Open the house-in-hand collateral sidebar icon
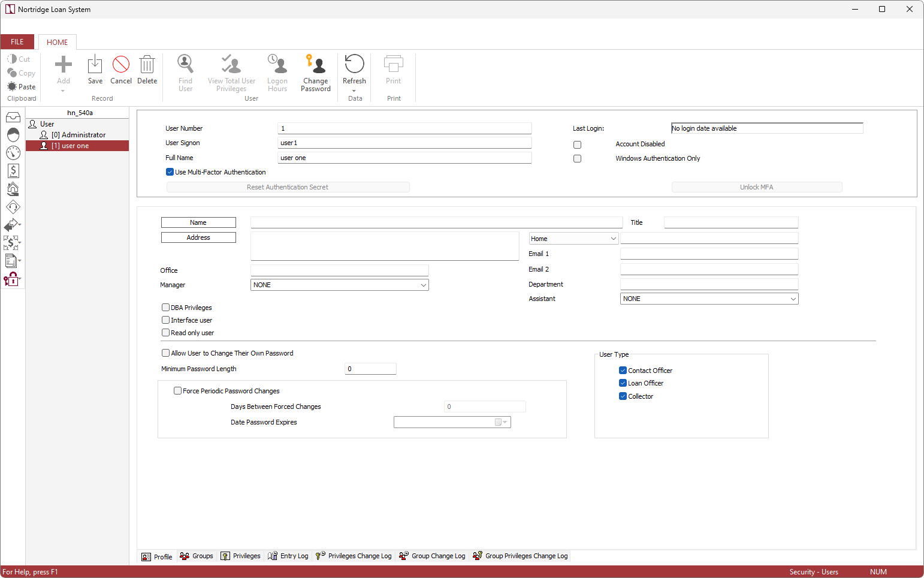The width and height of the screenshot is (924, 578). tap(13, 189)
